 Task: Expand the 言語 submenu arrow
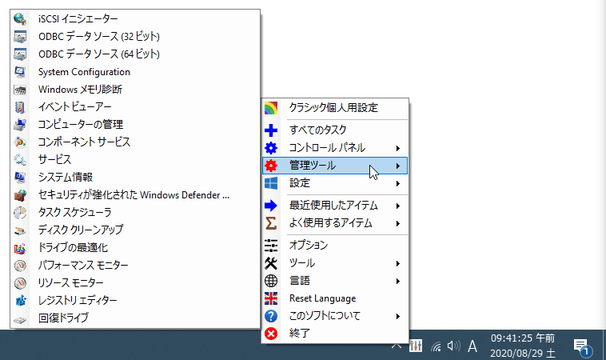tap(398, 282)
